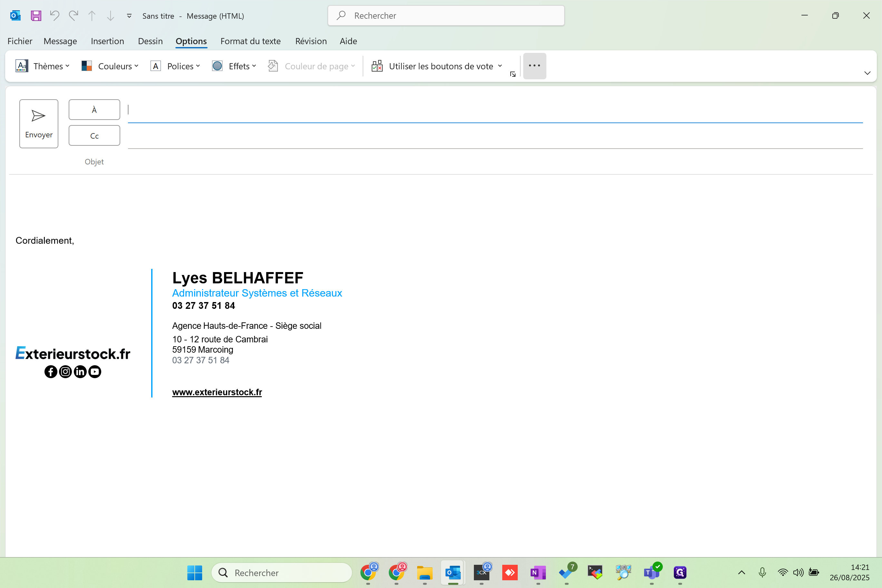Click the volume speaker icon in tray

(798, 572)
